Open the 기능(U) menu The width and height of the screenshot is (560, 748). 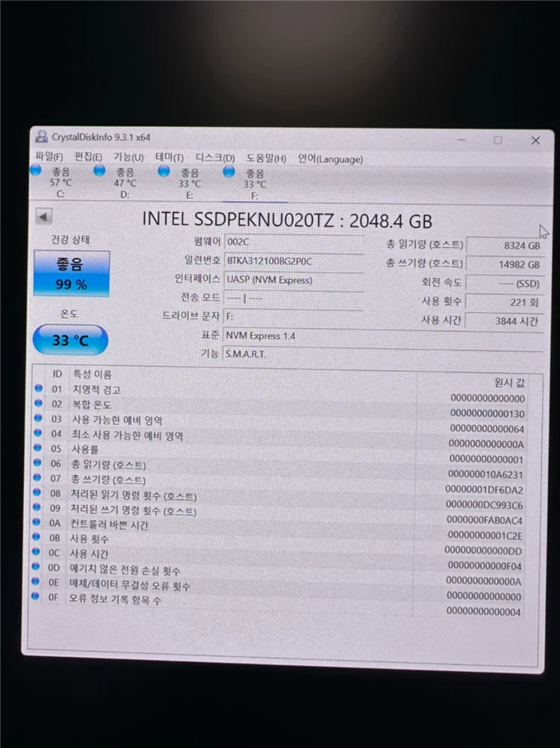pos(128,158)
